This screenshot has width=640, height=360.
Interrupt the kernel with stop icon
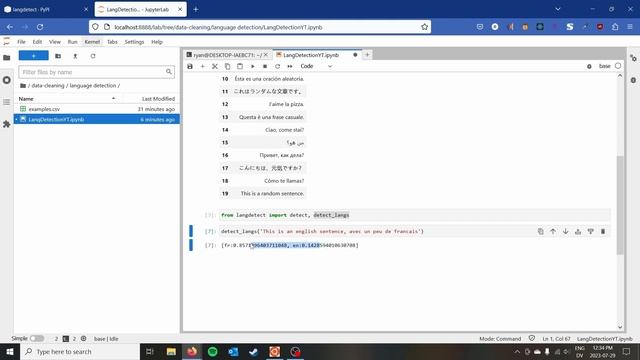point(265,66)
